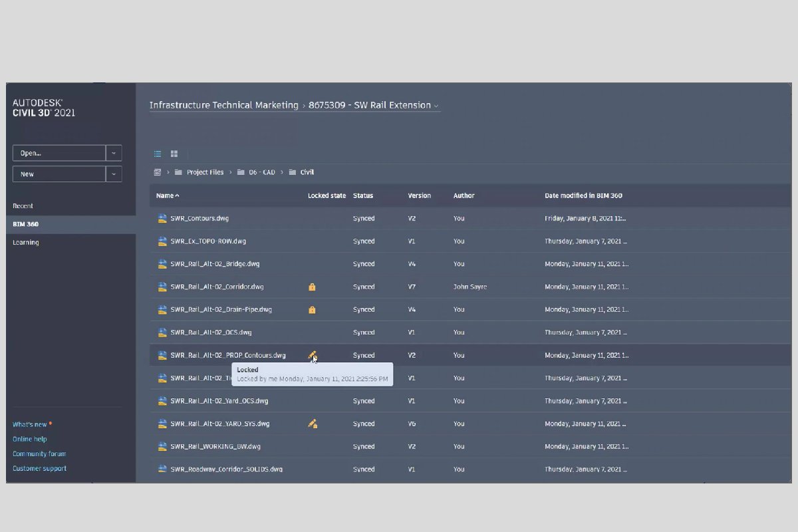
Task: Select the Learning tab in sidebar
Action: coord(26,243)
